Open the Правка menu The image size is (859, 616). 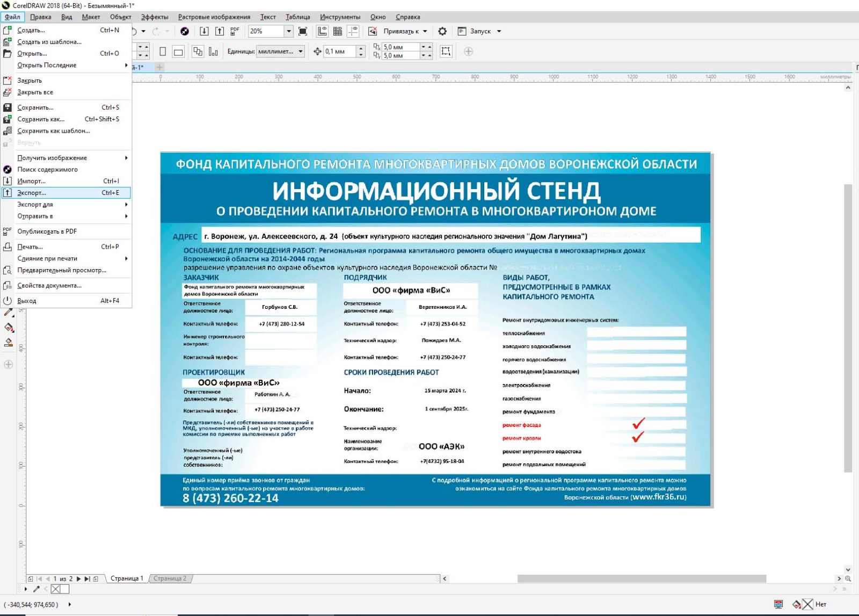[x=41, y=17]
